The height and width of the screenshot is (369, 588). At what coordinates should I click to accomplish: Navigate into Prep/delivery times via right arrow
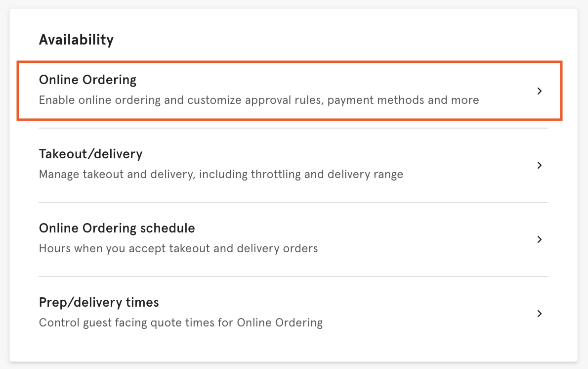point(540,314)
